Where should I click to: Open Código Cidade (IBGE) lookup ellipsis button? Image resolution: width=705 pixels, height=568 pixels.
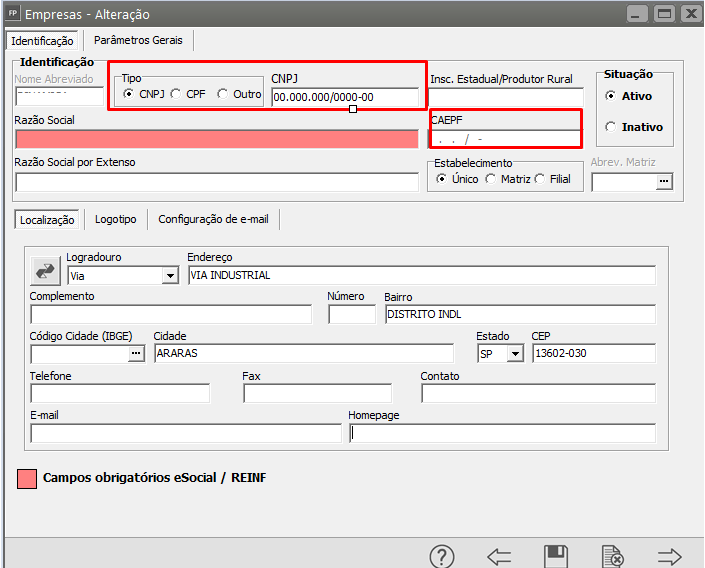(x=136, y=354)
